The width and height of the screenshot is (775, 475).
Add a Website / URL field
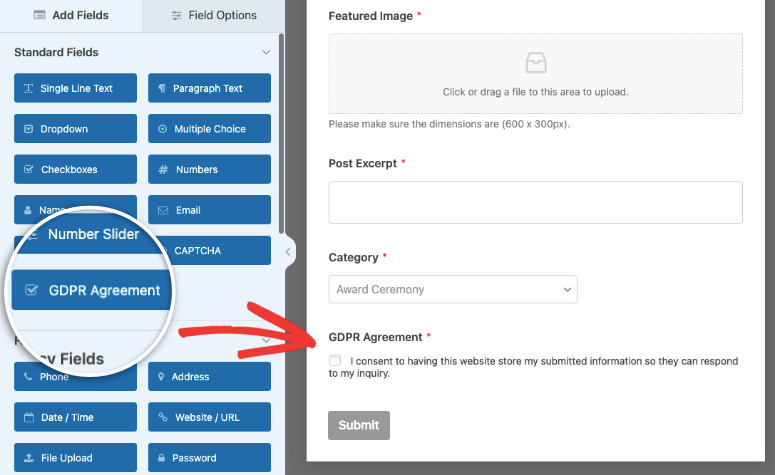pyautogui.click(x=209, y=417)
